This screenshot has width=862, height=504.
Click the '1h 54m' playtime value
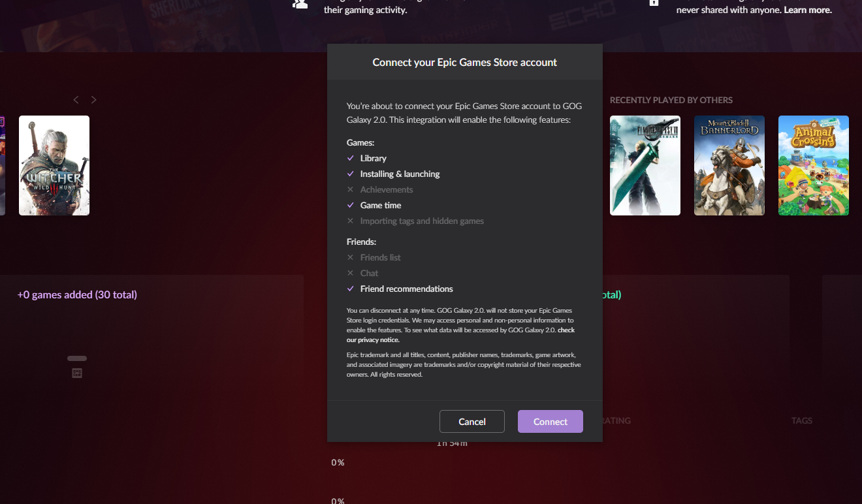(452, 444)
